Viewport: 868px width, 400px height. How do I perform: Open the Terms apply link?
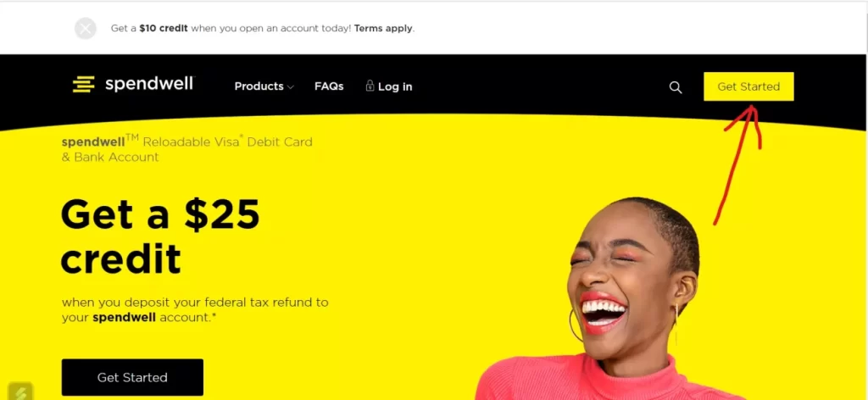click(384, 28)
